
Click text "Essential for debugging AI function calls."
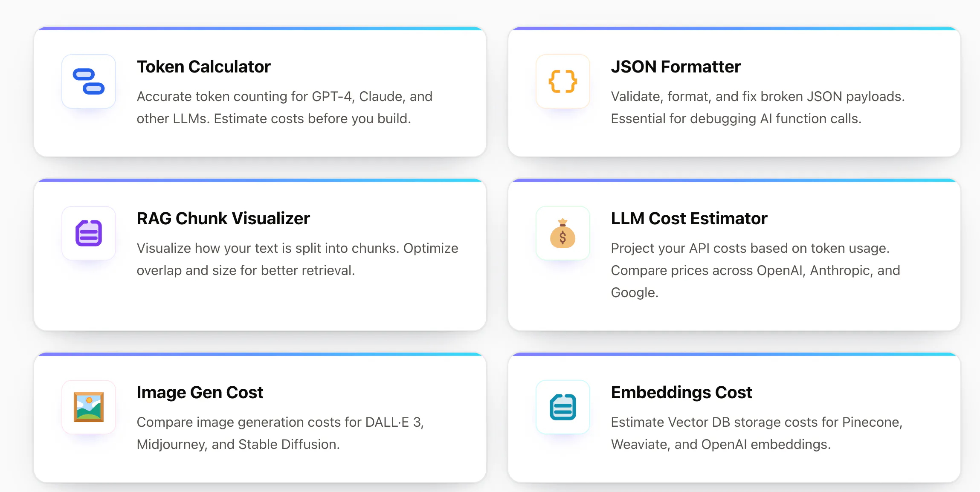pos(736,119)
